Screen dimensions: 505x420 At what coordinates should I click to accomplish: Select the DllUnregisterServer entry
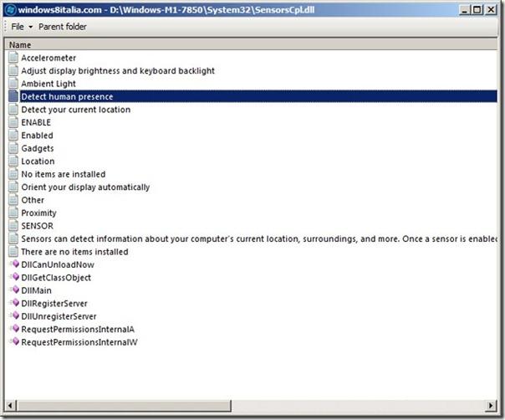[x=59, y=316]
